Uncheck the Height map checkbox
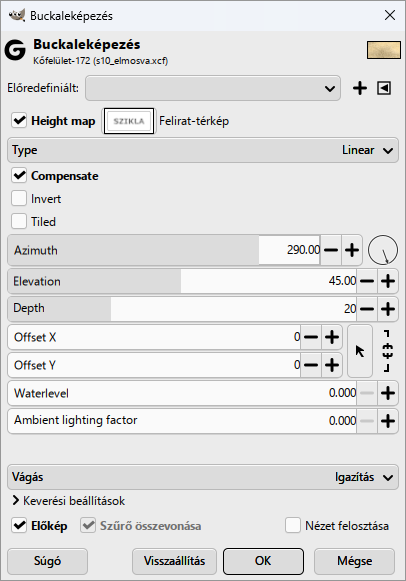This screenshot has width=406, height=581. 19,120
